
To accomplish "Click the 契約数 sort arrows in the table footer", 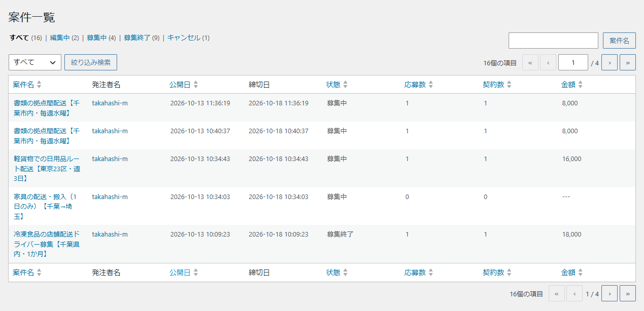I will (509, 273).
